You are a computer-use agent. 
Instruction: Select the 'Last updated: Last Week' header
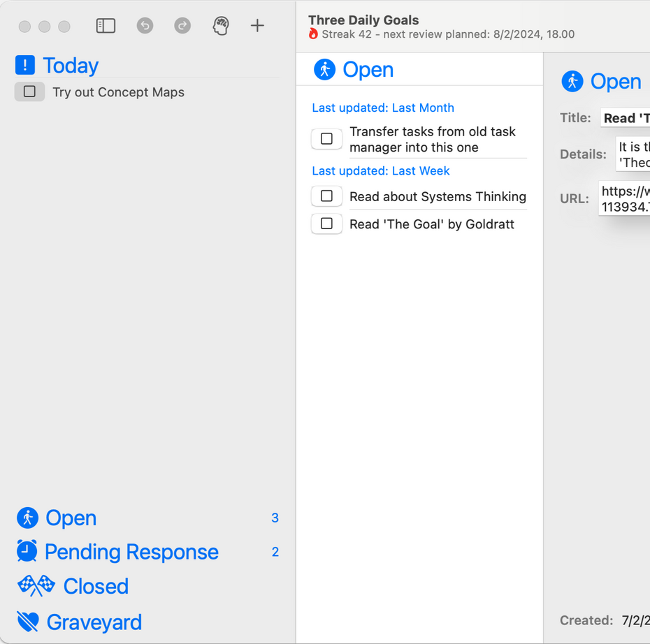coord(381,170)
